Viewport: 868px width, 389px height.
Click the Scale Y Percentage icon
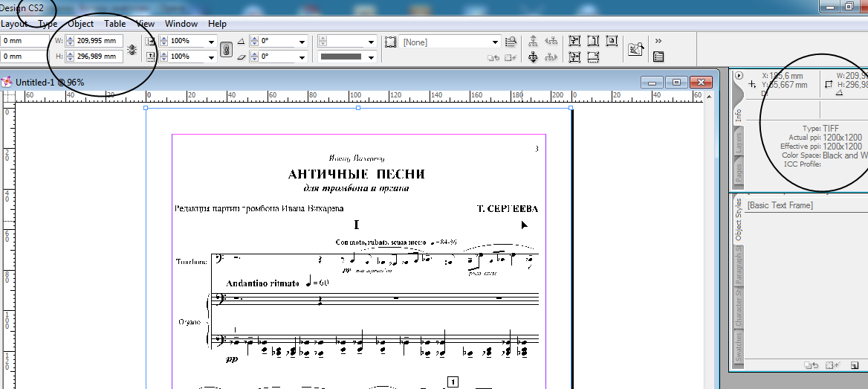tap(151, 57)
